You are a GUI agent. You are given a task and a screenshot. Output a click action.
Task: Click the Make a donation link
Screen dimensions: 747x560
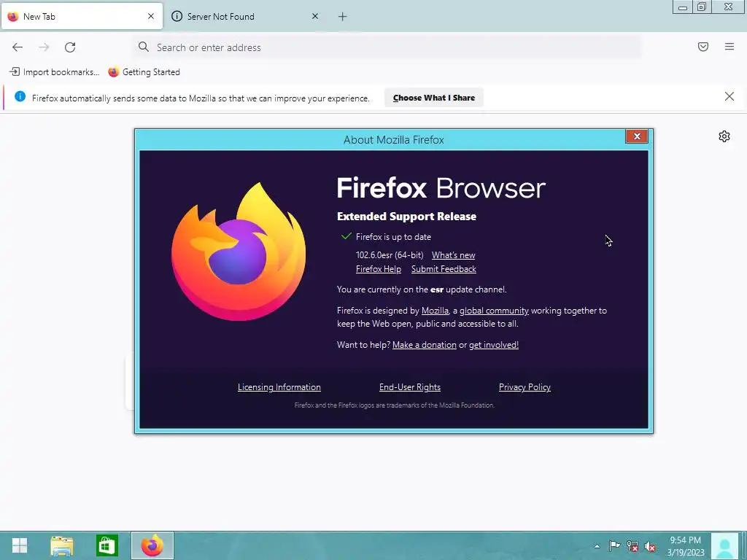(424, 345)
